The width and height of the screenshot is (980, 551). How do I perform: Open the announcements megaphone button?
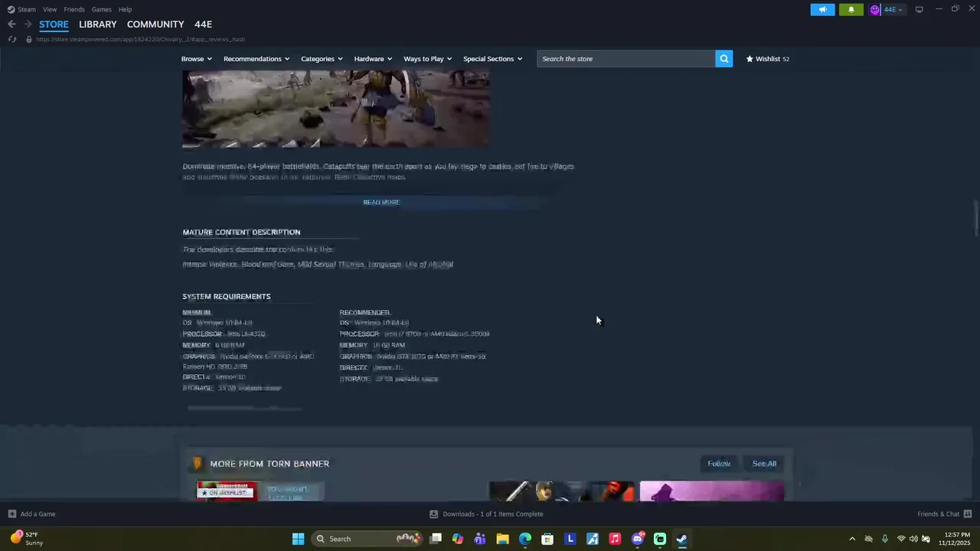(822, 9)
